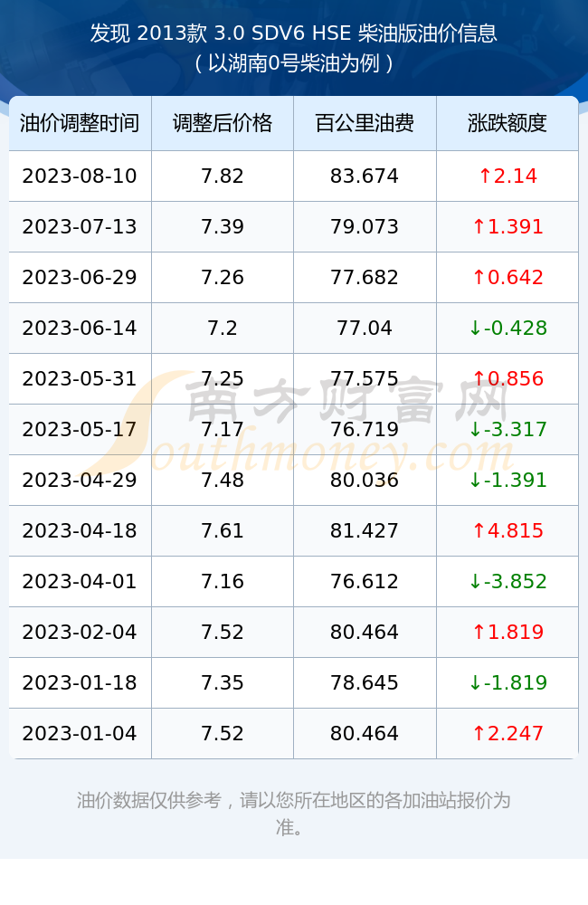Click the 百公里油费 column header
Screen dimensions: 588x905
[x=365, y=123]
